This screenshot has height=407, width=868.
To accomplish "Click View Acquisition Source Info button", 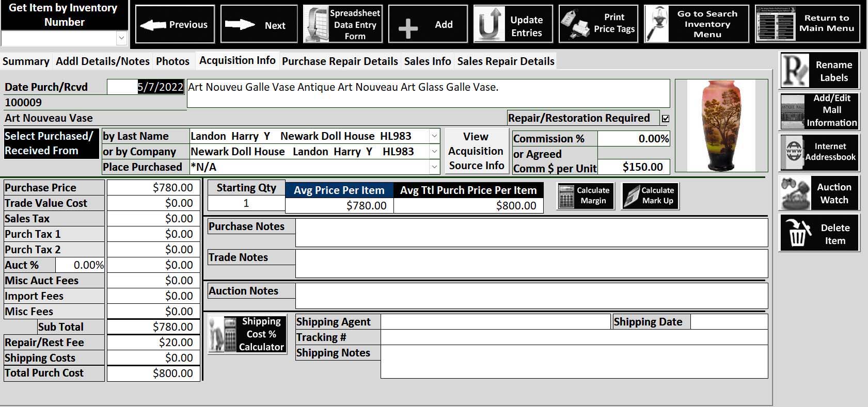I will point(476,151).
